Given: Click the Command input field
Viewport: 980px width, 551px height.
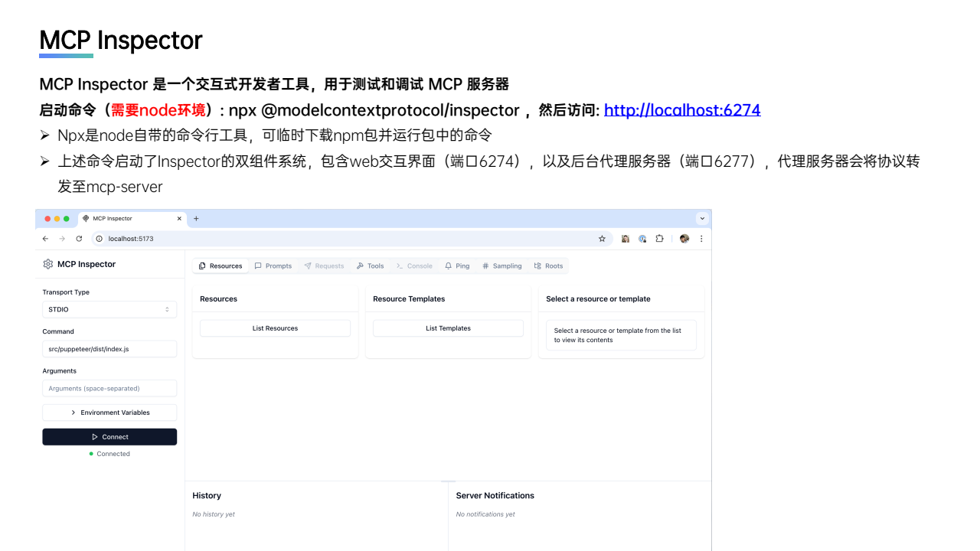Looking at the screenshot, I should 109,349.
